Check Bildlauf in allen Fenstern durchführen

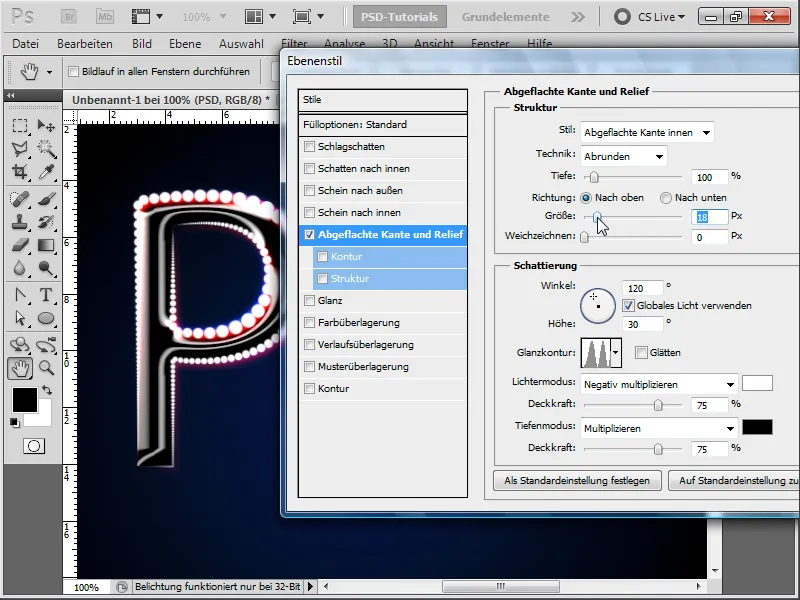pyautogui.click(x=73, y=71)
